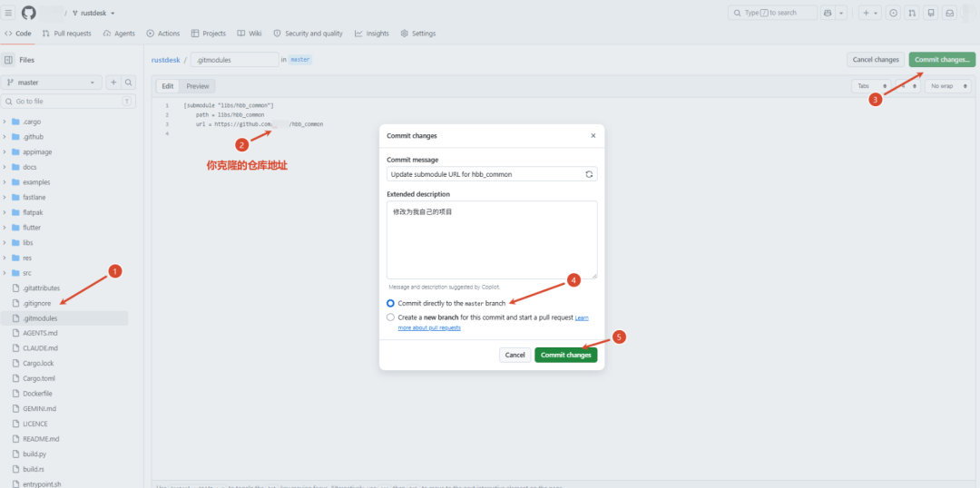Expand the src folder
This screenshot has width=980, height=488.
[5, 273]
